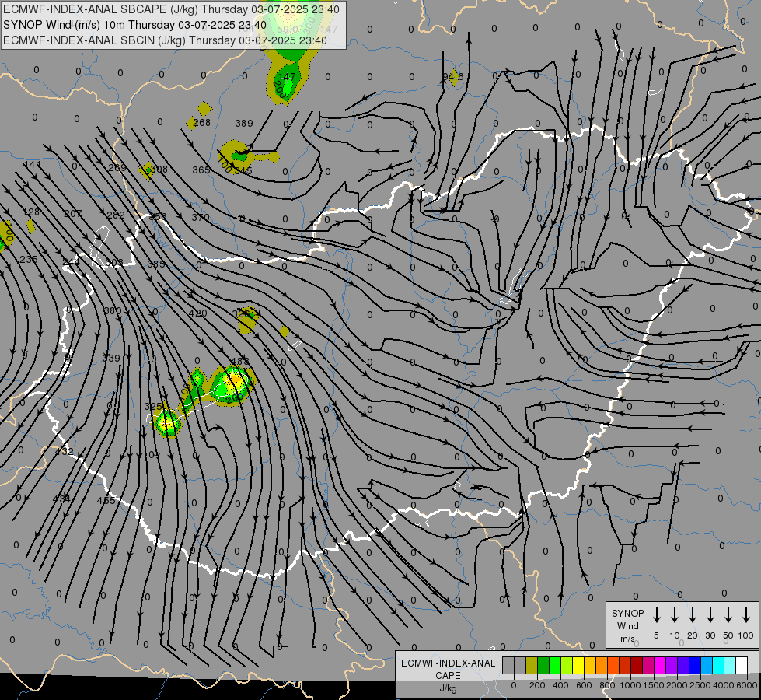Click the 365 value on the map
The width and height of the screenshot is (761, 700).
[x=201, y=170]
